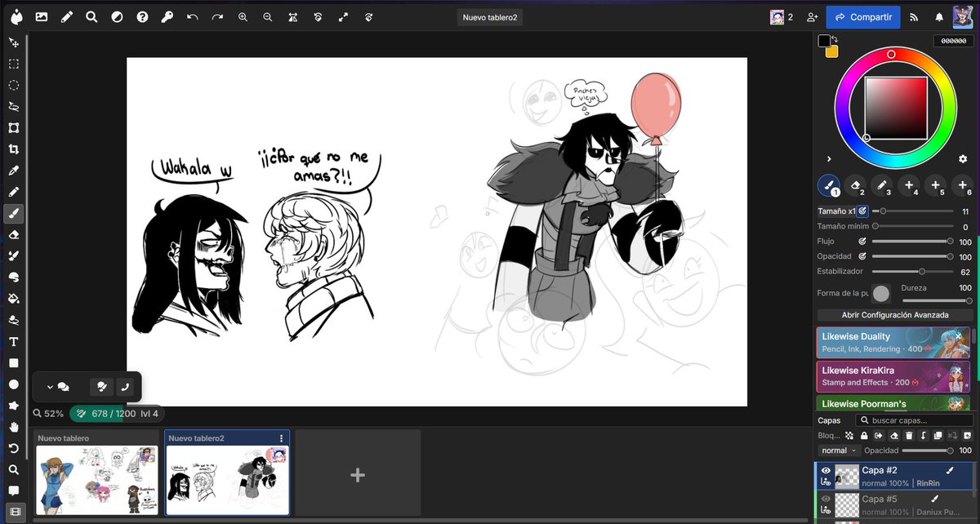The height and width of the screenshot is (524, 980).
Task: Click the invite user icon
Action: click(812, 16)
